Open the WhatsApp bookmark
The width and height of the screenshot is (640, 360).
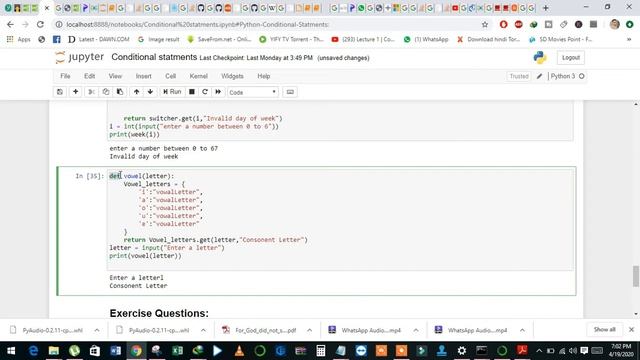pyautogui.click(x=426, y=40)
